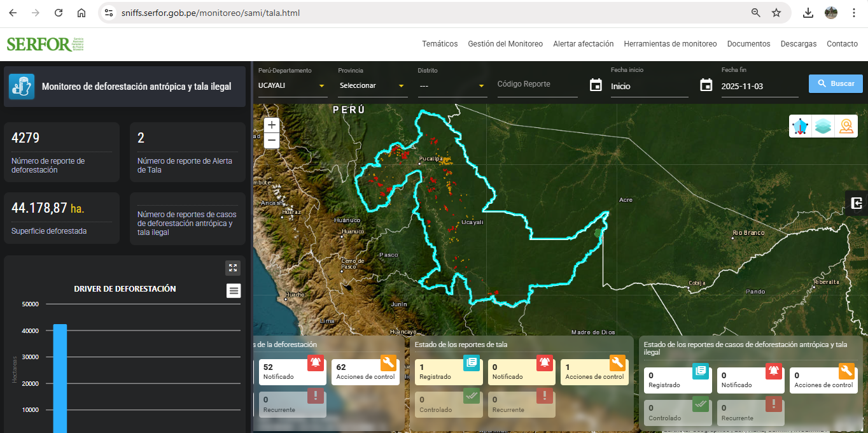
Task: Click the side panel collapse arrow icon
Action: point(857,203)
